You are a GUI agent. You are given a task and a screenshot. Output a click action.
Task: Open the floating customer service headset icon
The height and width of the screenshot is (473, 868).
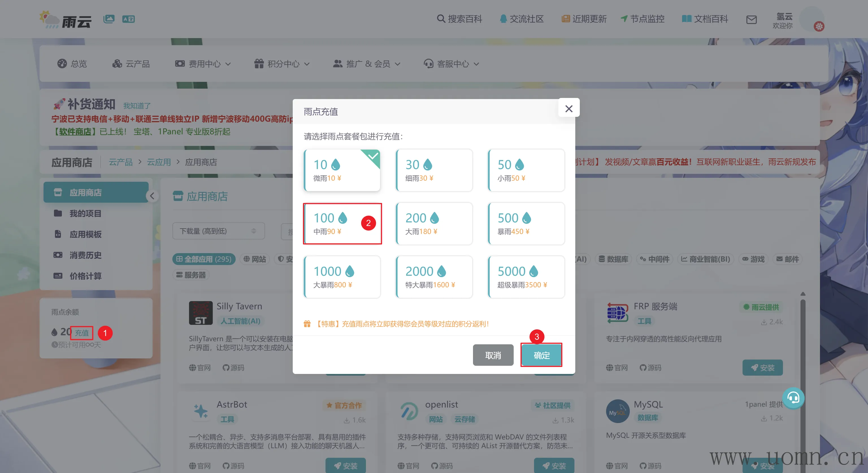click(x=793, y=398)
